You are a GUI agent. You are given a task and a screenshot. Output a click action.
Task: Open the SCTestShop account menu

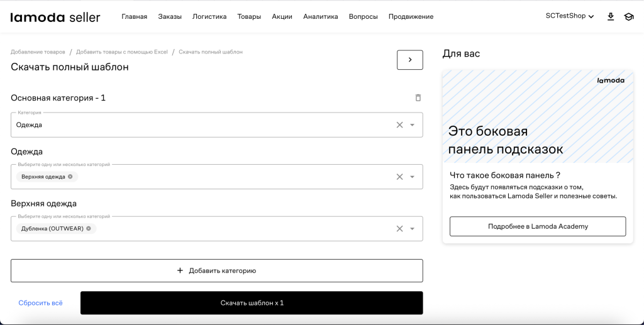(x=570, y=16)
